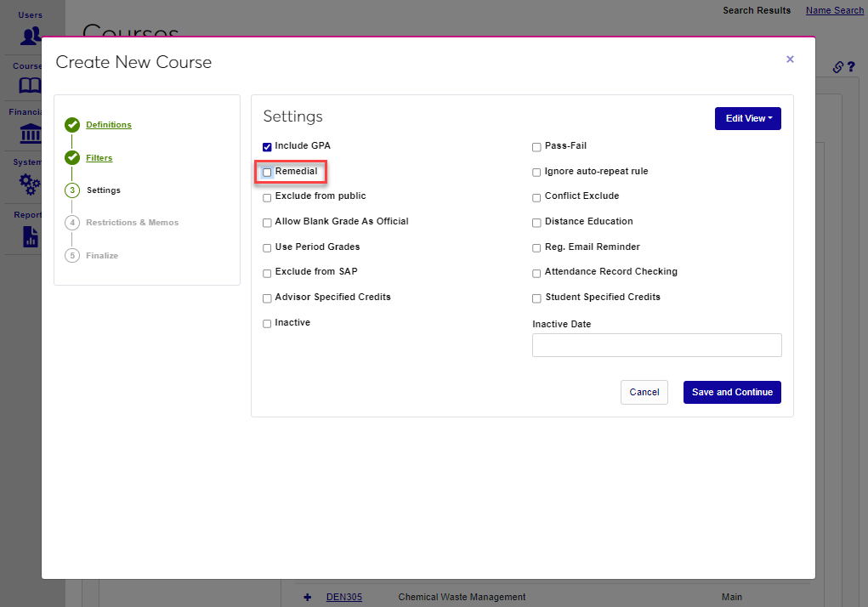868x607 pixels.
Task: Go to the Filters step
Action: (99, 157)
